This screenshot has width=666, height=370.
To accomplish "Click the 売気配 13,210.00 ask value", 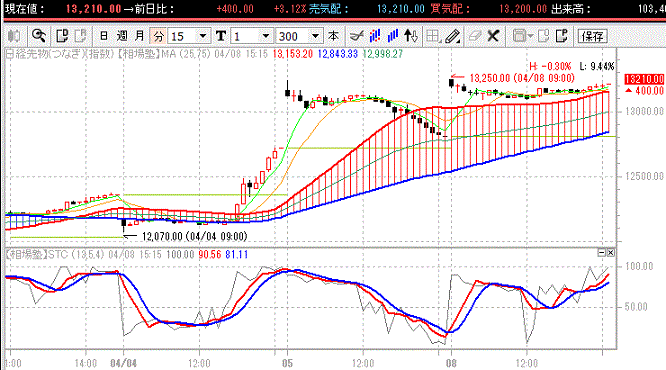I will [401, 9].
